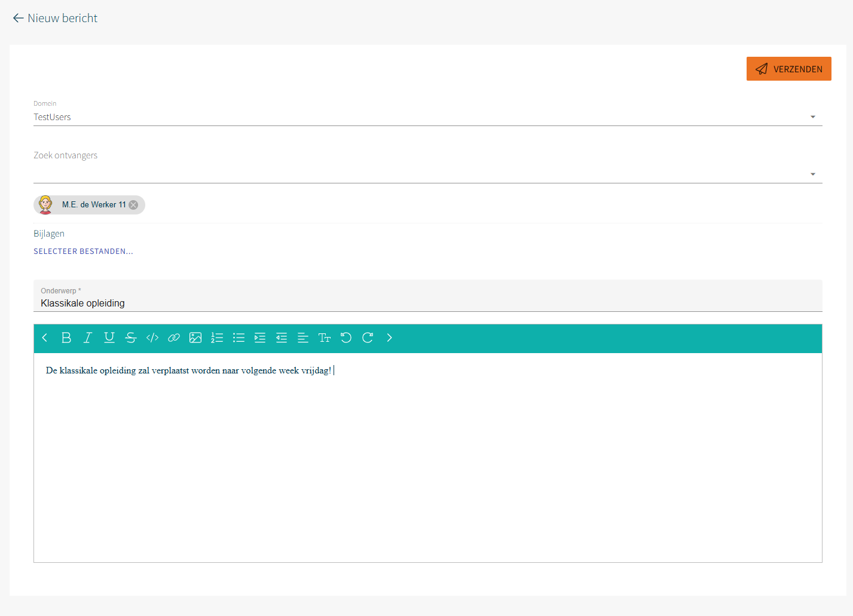853x616 pixels.
Task: Toggle italic formatting
Action: tap(88, 338)
